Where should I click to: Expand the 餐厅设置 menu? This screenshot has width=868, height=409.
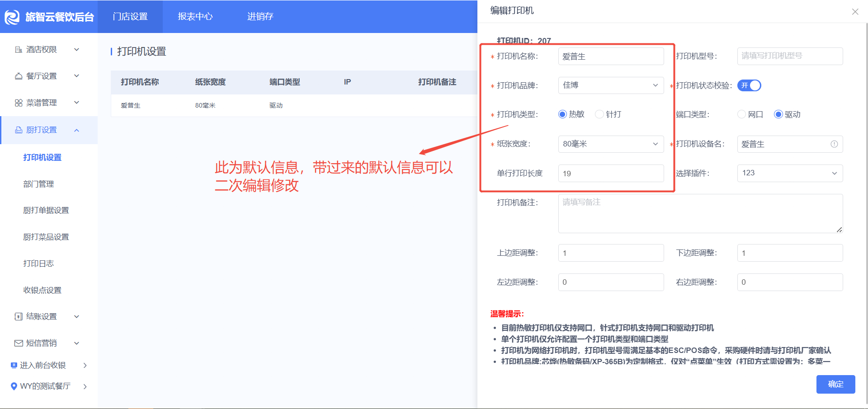[76, 76]
